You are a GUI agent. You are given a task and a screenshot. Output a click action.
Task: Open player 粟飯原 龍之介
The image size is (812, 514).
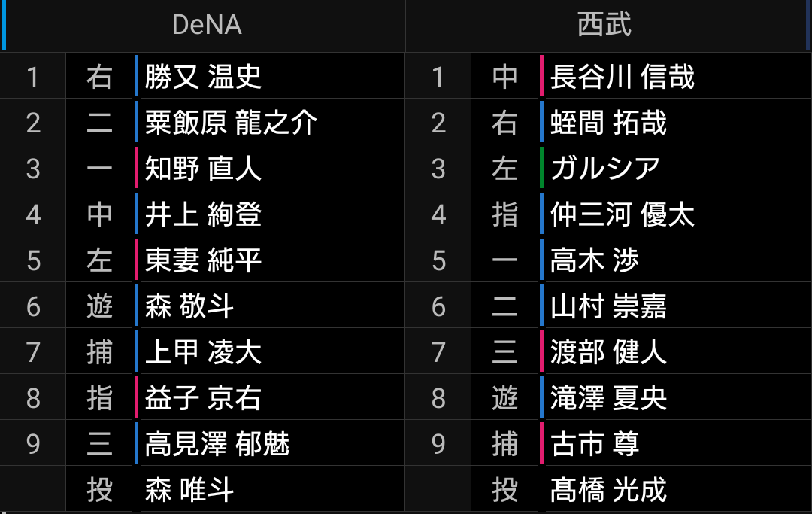pos(231,123)
